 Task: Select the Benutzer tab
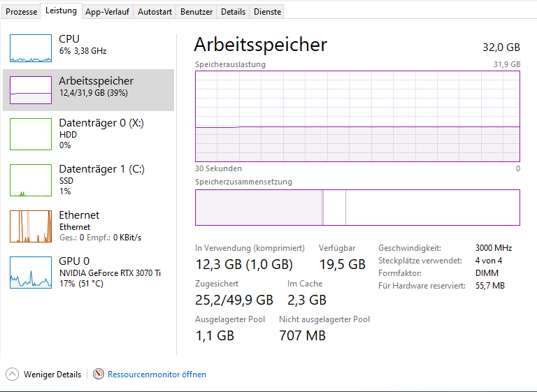tap(196, 12)
